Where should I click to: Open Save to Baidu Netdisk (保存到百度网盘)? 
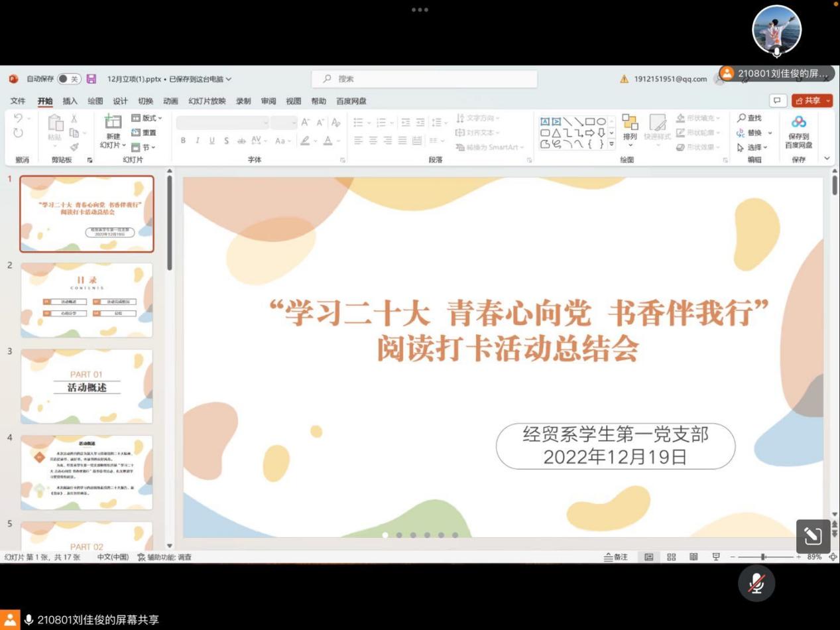pyautogui.click(x=798, y=131)
